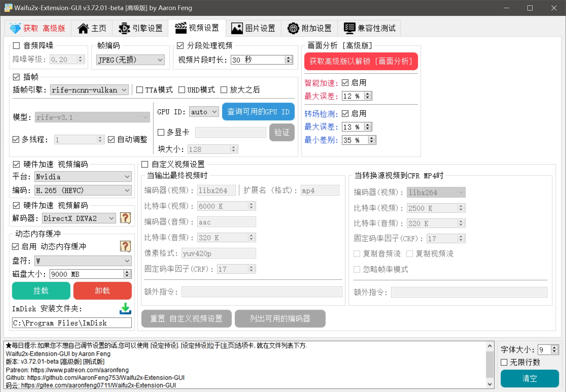Enable the 音频降噪 checkbox
Viewport: 566px width, 392px height.
16,45
